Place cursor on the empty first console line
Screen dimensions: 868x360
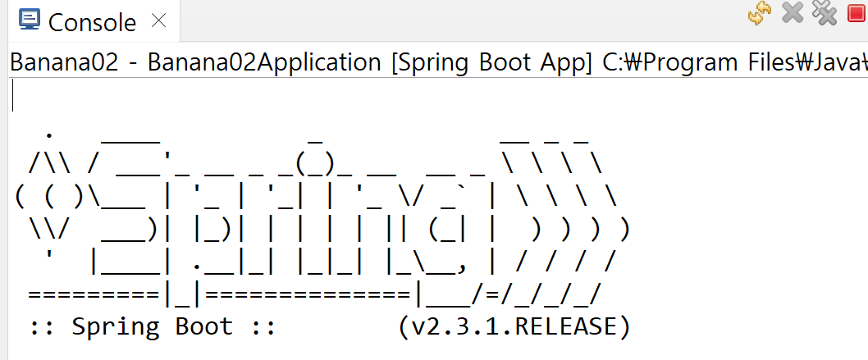pos(437,95)
